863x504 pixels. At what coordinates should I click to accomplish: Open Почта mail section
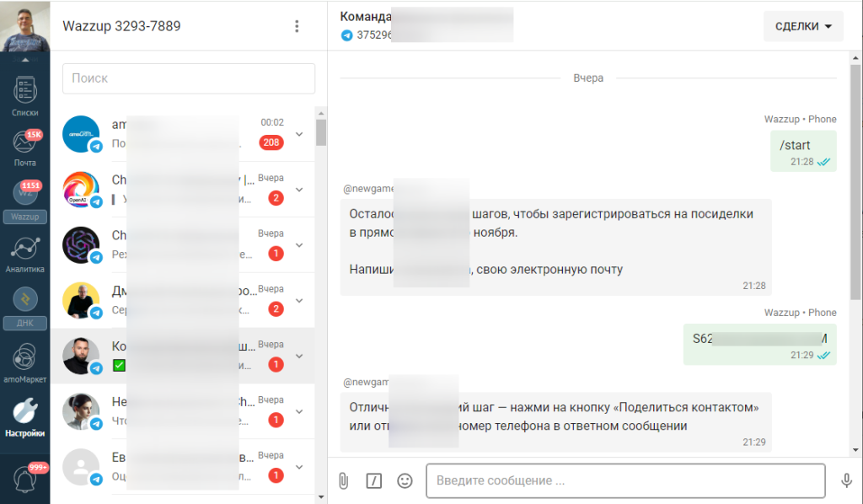point(24,147)
